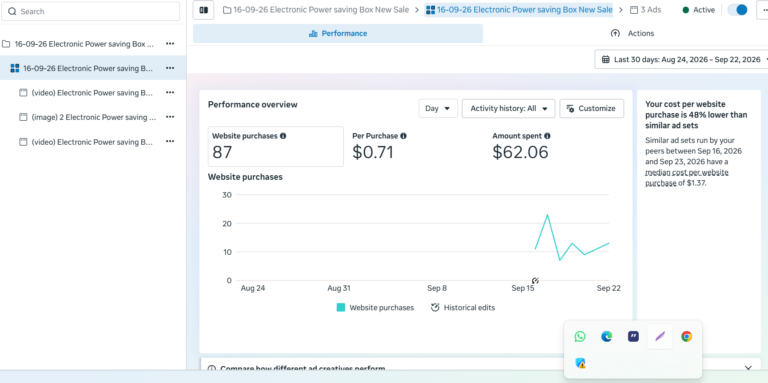Click the historical edit marker on chart

[x=535, y=281]
